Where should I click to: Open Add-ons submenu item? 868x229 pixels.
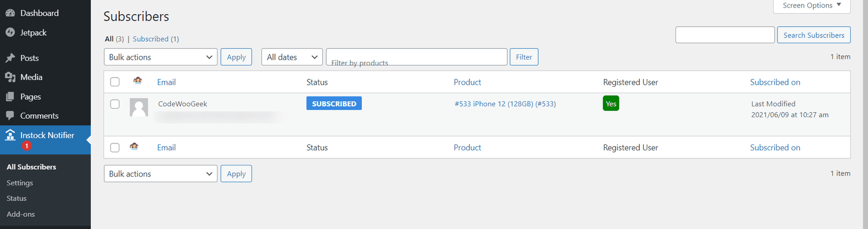click(x=21, y=214)
